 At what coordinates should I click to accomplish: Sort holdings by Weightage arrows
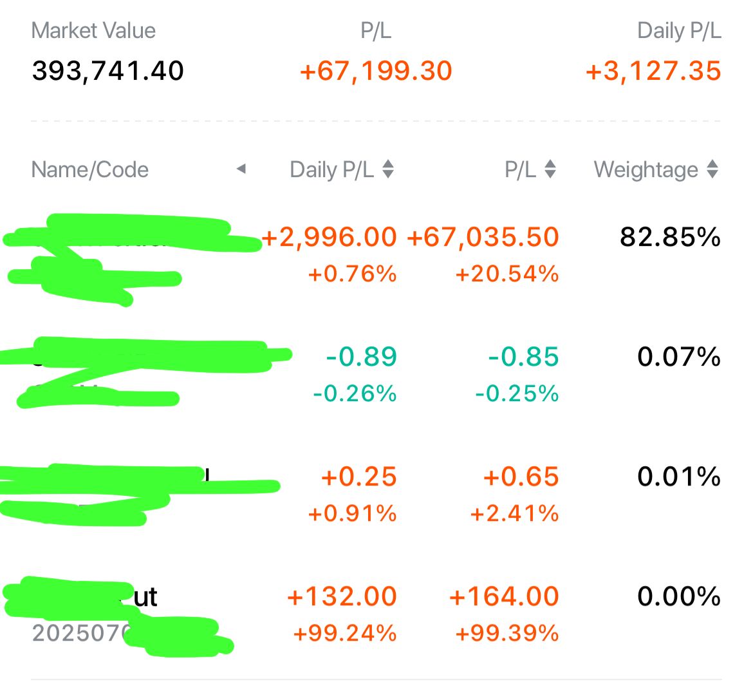712,169
